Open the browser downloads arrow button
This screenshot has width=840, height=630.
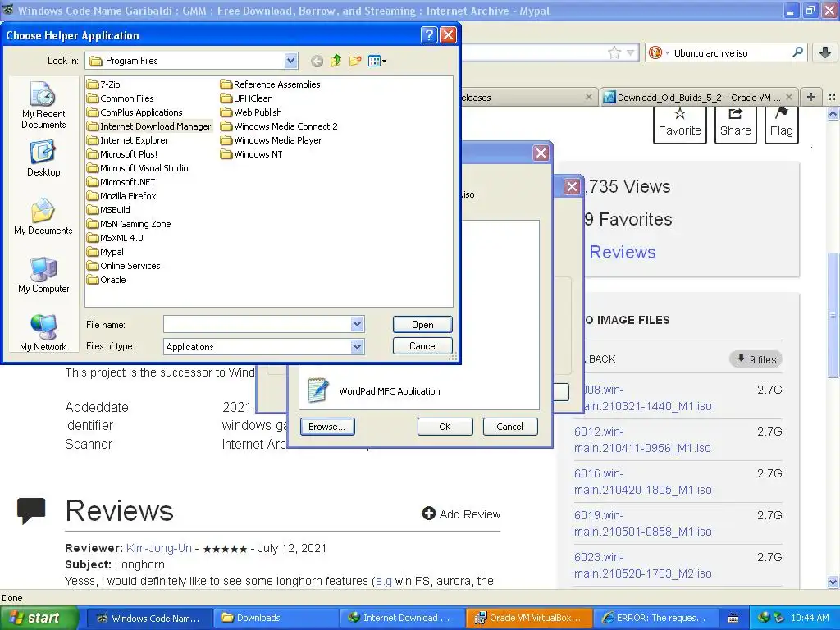(x=825, y=52)
